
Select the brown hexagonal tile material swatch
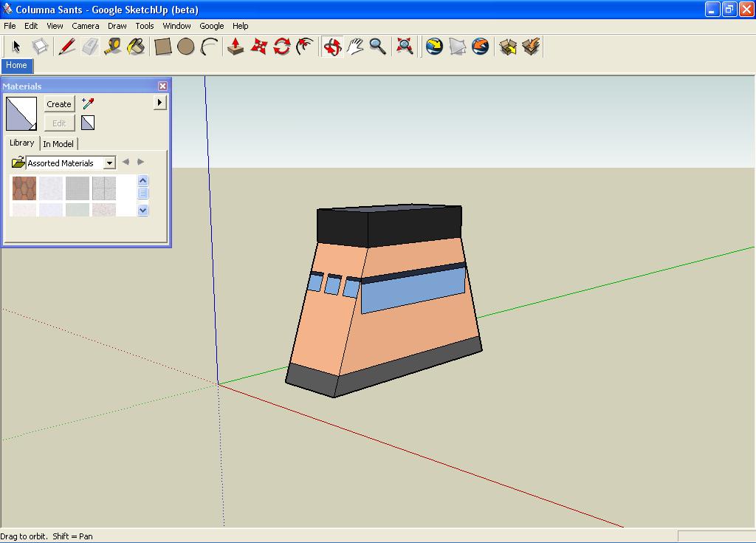click(24, 188)
